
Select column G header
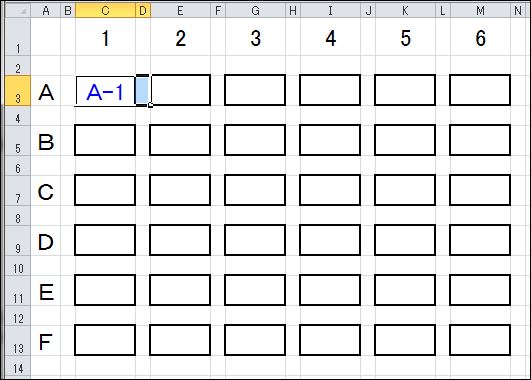pos(255,10)
